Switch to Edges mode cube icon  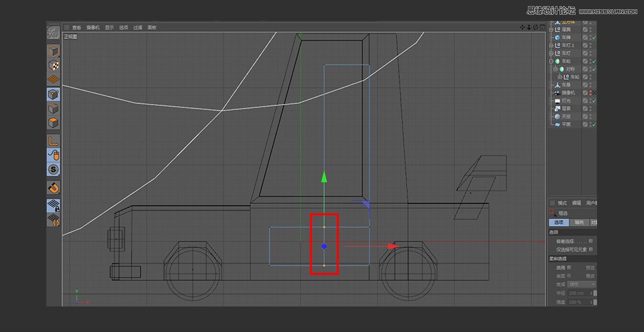(54, 109)
